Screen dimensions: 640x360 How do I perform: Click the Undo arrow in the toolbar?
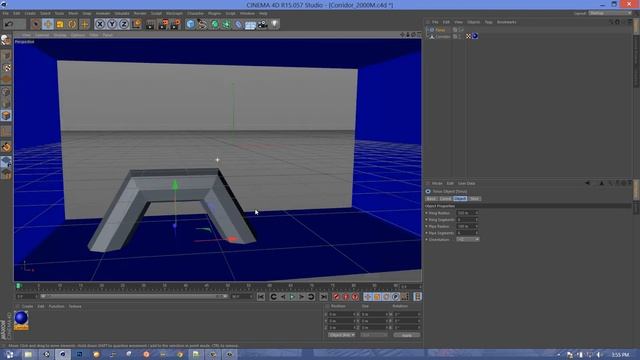click(x=9, y=24)
